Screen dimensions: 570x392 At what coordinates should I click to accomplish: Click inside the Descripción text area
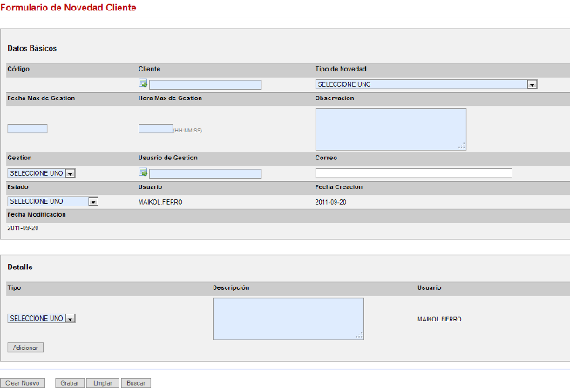[288, 319]
